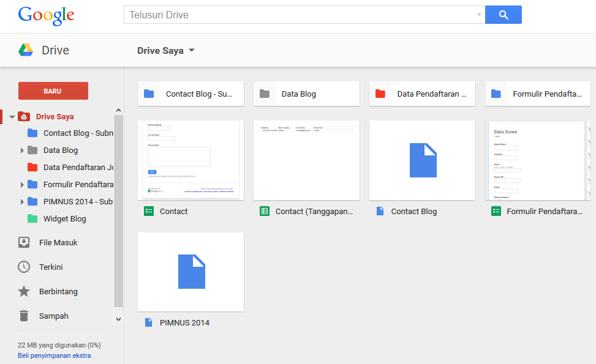Select the Berbintang star icon

tap(24, 291)
